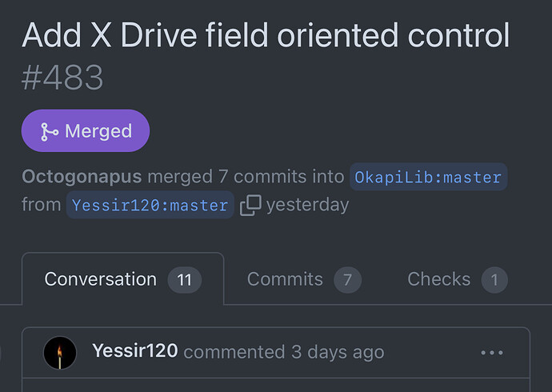Image resolution: width=552 pixels, height=392 pixels.
Task: Click the "yesterday" merge timestamp
Action: coord(308,205)
